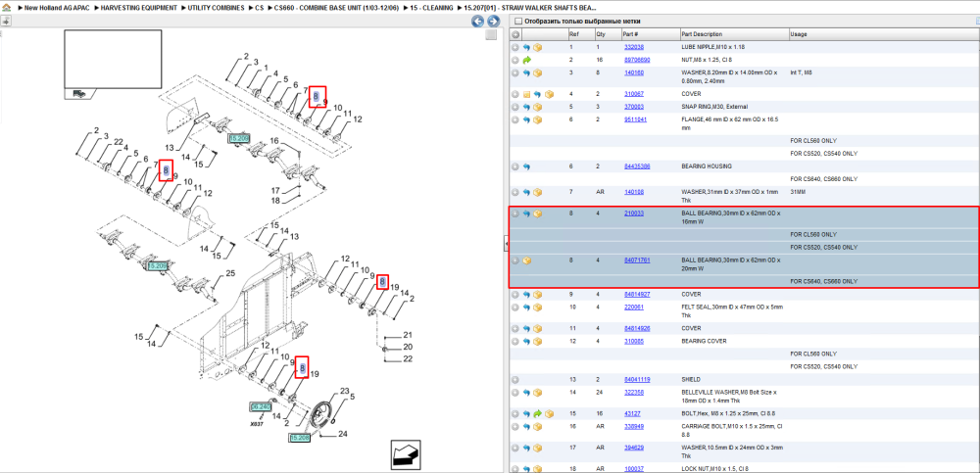Click plus circle for FELT SEAL row
This screenshot has height=473, width=980.
pyautogui.click(x=515, y=307)
